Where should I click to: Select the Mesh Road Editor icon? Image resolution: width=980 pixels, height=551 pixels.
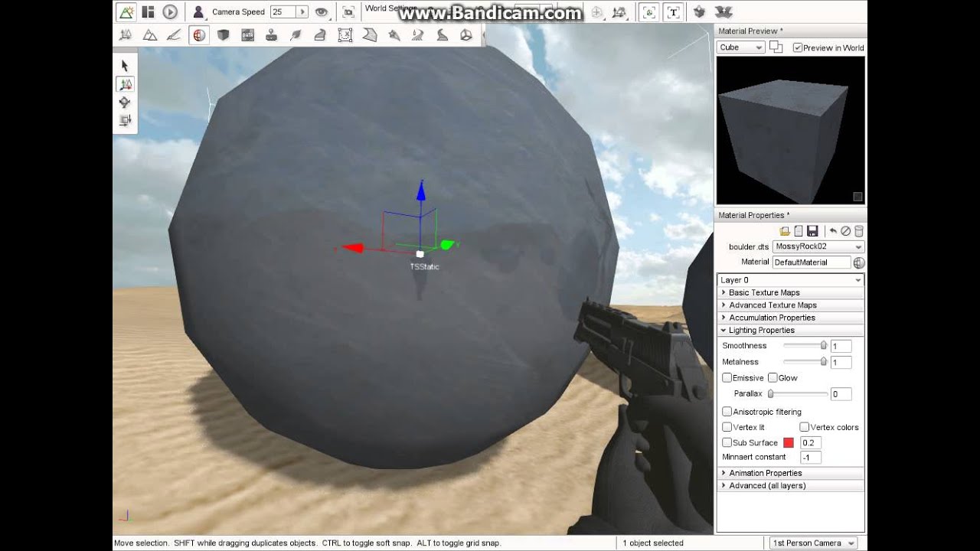point(320,34)
